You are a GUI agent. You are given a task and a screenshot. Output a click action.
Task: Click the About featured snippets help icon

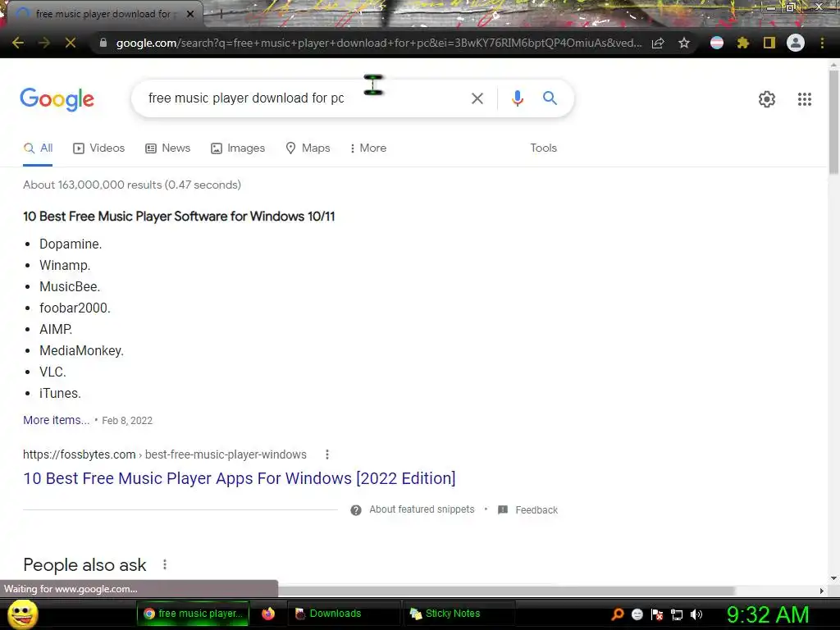coord(356,510)
